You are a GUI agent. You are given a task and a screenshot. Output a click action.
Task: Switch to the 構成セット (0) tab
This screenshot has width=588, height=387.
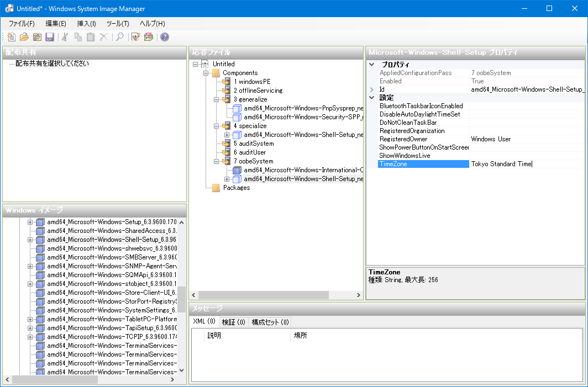[270, 322]
